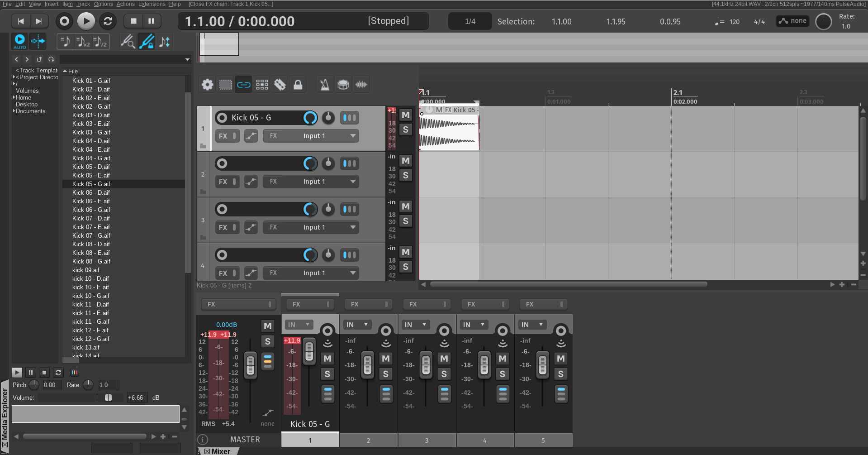Click the padlock locking icon
This screenshot has width=868, height=455.
tap(298, 85)
